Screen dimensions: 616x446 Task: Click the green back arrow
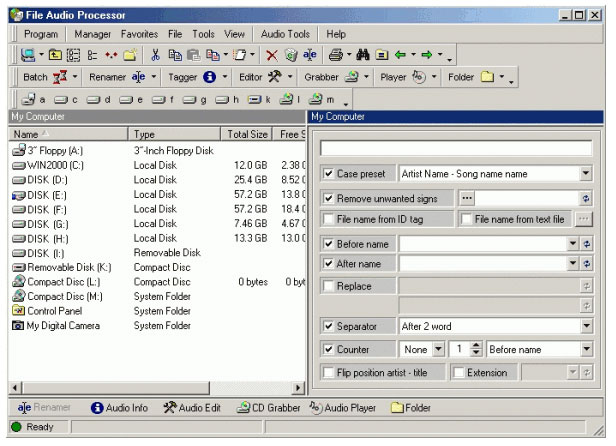pos(400,55)
